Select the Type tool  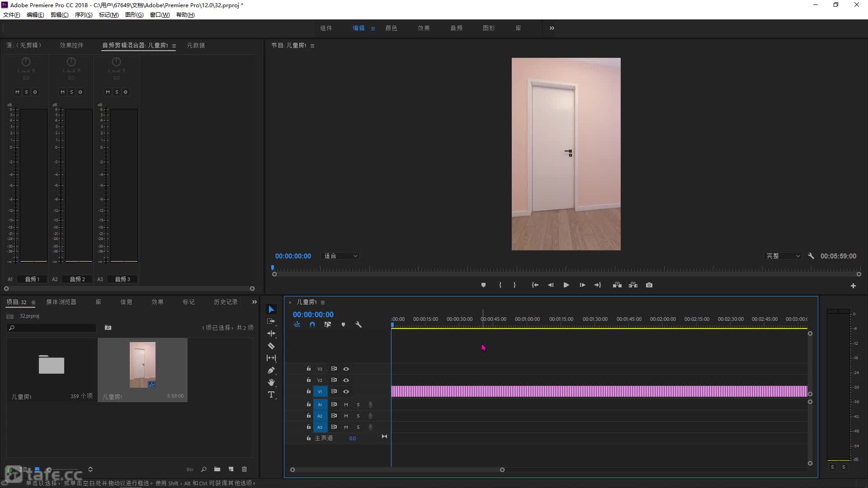(x=271, y=394)
